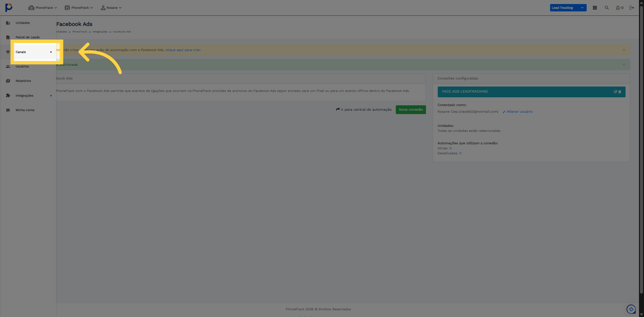Follow the 'clique aqui para criar' link
The image size is (644, 317).
coord(183,50)
